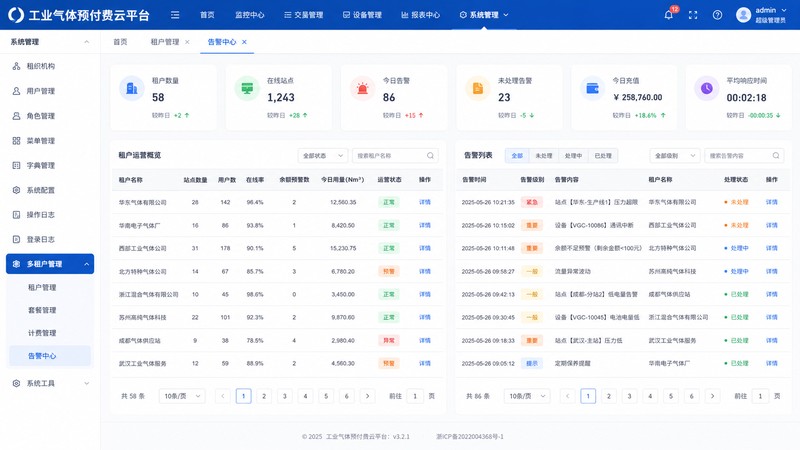The image size is (800, 450).
Task: Click tenant table jump-to-page input
Action: [x=415, y=396]
